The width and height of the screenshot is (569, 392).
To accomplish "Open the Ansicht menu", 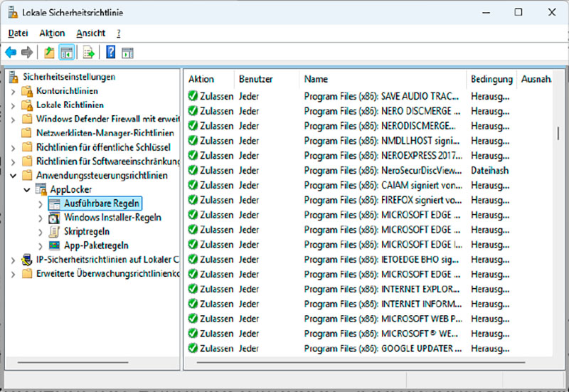I will coord(92,33).
